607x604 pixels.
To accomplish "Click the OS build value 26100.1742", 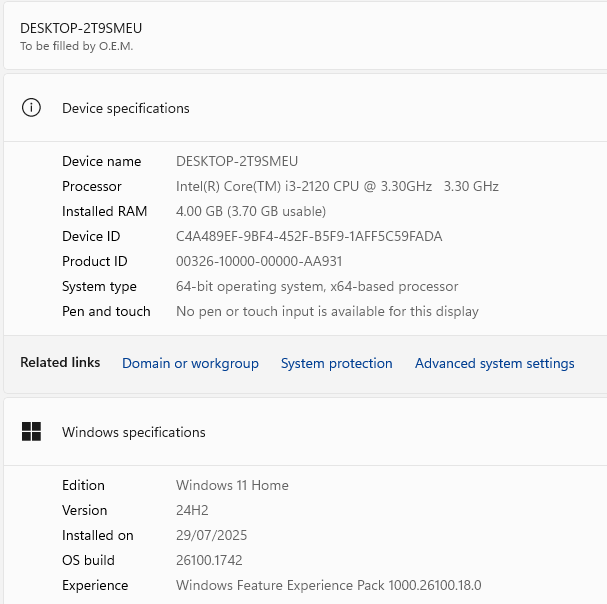I will pos(209,560).
